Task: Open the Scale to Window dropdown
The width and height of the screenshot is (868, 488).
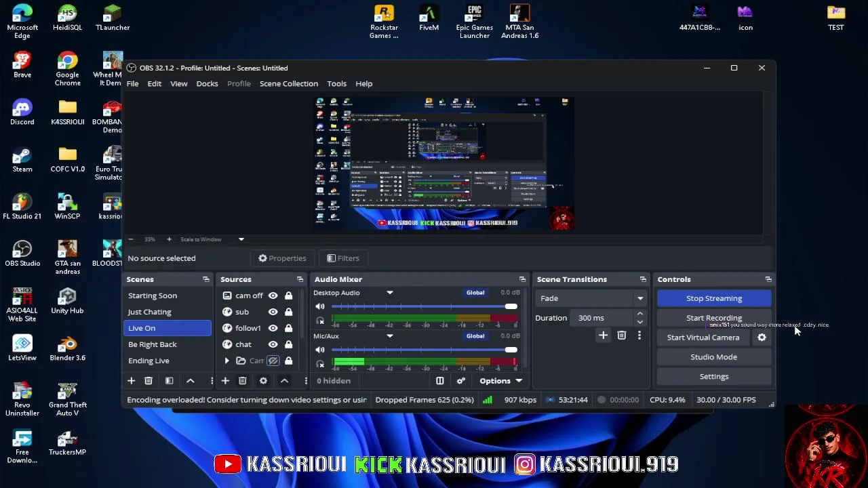Action: point(210,239)
